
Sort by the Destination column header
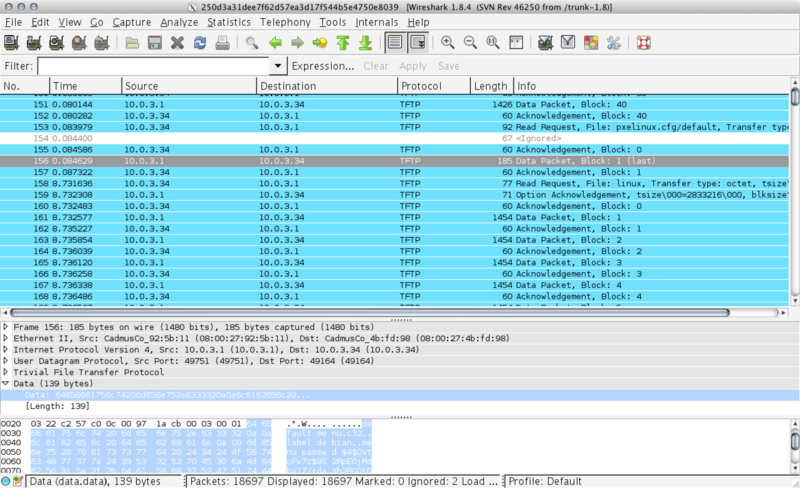(x=327, y=86)
